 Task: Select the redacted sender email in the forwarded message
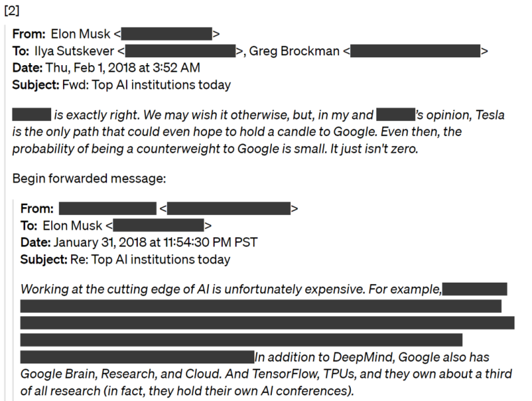pos(229,209)
